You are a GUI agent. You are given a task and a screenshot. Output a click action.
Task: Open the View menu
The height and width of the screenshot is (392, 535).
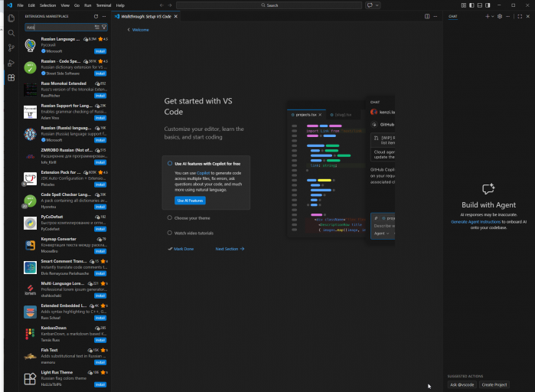pyautogui.click(x=65, y=5)
